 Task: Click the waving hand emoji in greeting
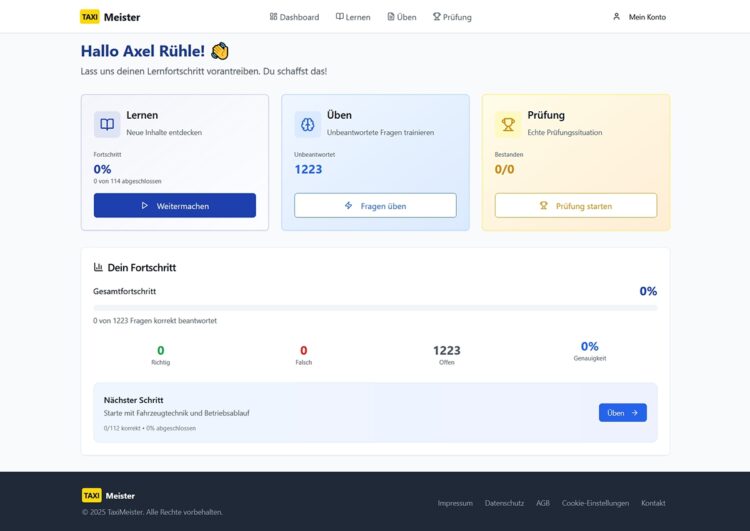220,51
